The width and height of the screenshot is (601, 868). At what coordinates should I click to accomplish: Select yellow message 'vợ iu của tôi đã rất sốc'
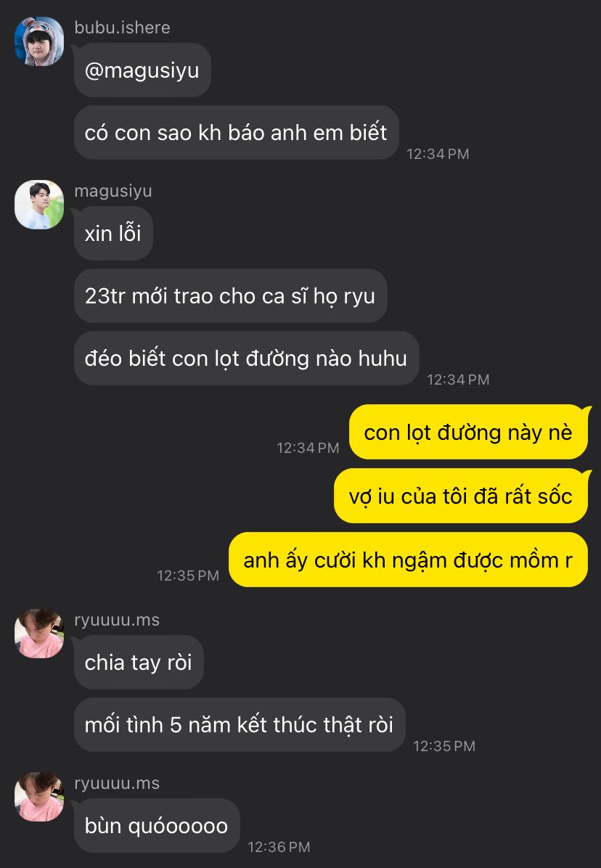coord(461,496)
